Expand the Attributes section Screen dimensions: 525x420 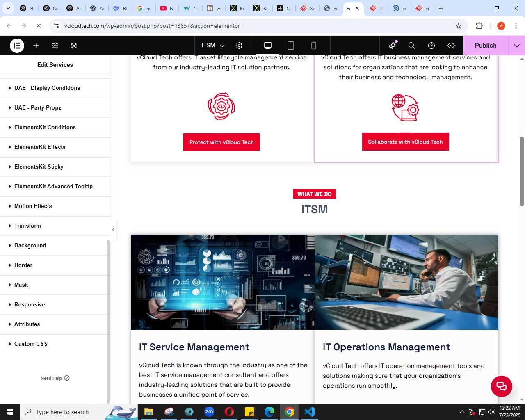(55, 324)
